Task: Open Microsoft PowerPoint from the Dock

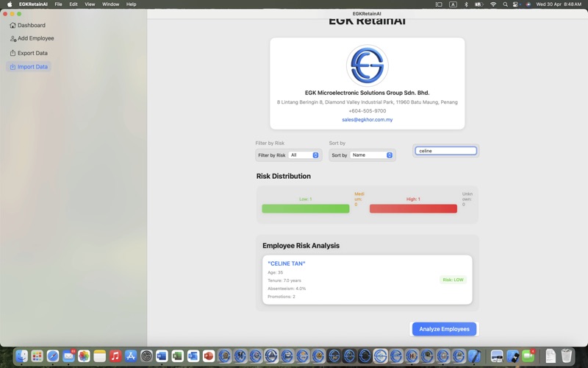Action: (x=209, y=355)
